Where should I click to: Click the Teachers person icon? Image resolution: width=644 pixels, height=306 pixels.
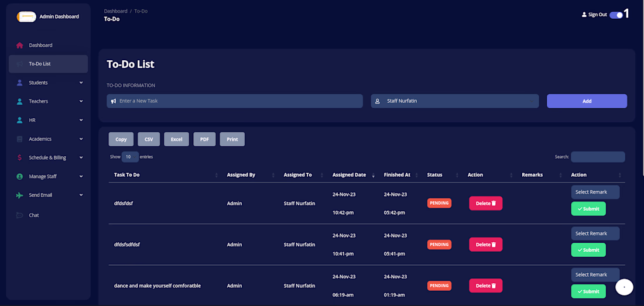pyautogui.click(x=19, y=101)
